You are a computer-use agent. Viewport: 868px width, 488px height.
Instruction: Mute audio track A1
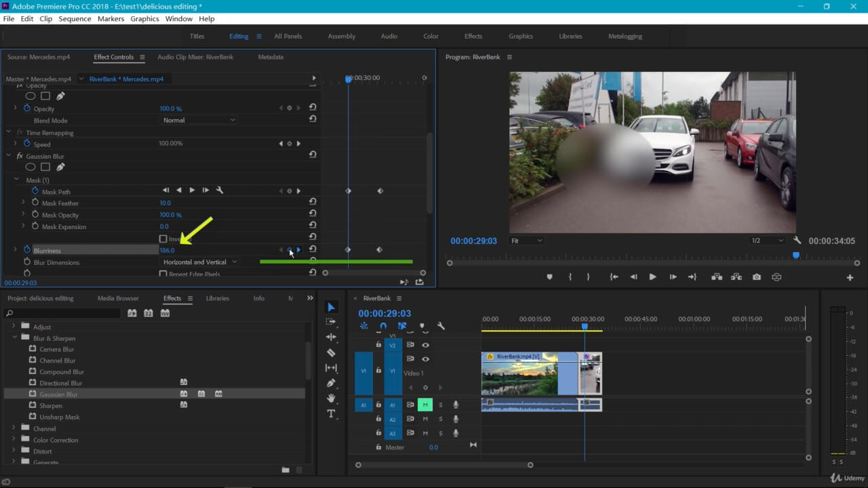pos(425,405)
